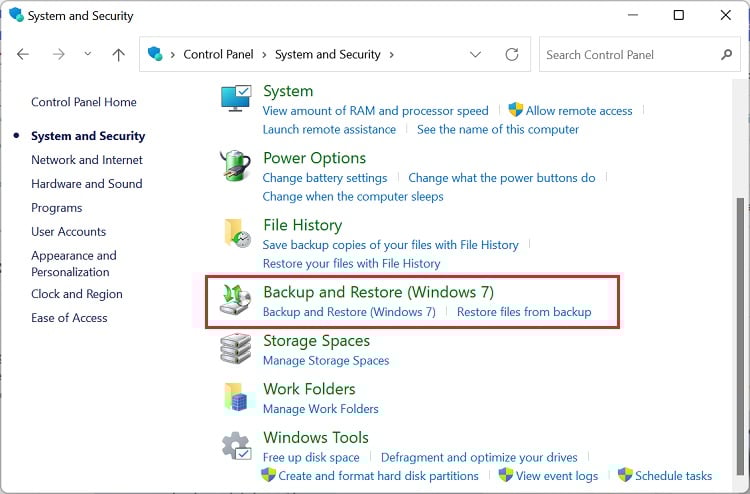This screenshot has width=750, height=494.
Task: Select Network and Internet in sidebar
Action: point(87,160)
